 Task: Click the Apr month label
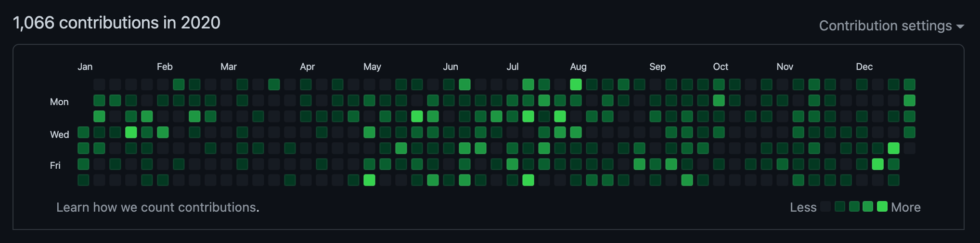[307, 67]
